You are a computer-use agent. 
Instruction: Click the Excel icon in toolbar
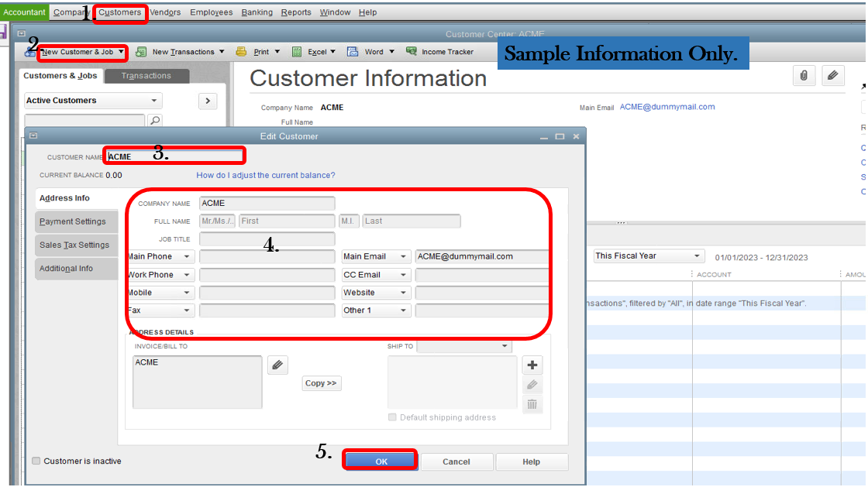(x=298, y=52)
